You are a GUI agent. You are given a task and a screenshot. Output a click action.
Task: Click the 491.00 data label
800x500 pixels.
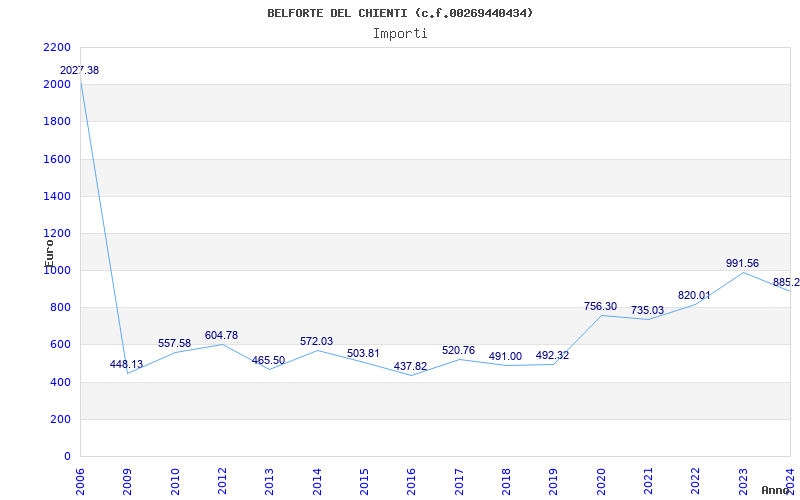coord(505,356)
